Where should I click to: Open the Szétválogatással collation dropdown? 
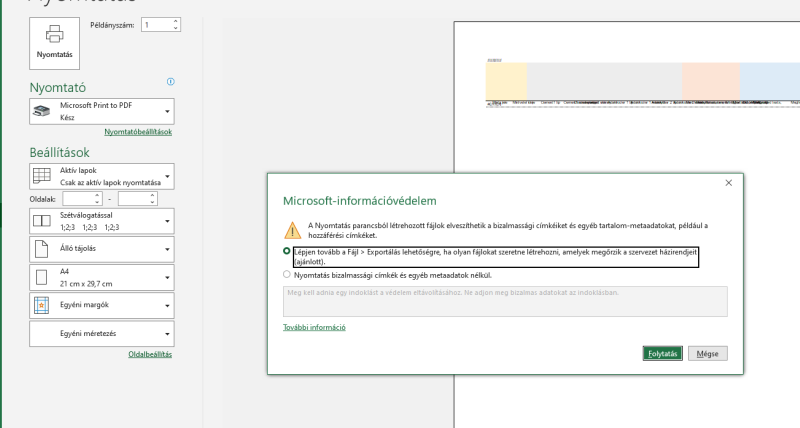click(x=102, y=221)
